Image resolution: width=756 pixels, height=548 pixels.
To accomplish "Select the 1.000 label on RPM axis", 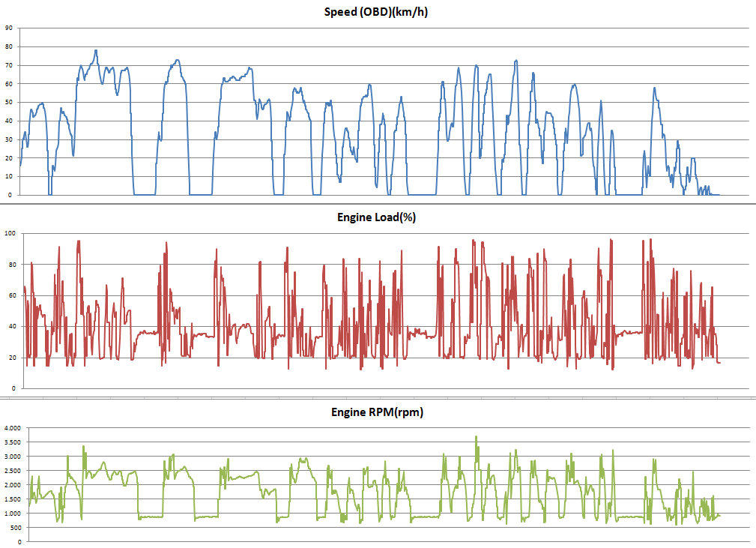I will (13, 513).
